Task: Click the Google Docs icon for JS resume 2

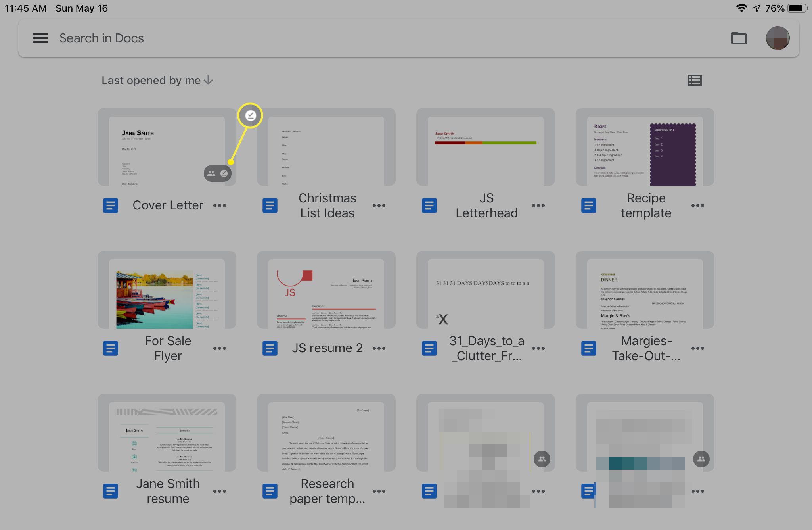Action: [x=269, y=348]
